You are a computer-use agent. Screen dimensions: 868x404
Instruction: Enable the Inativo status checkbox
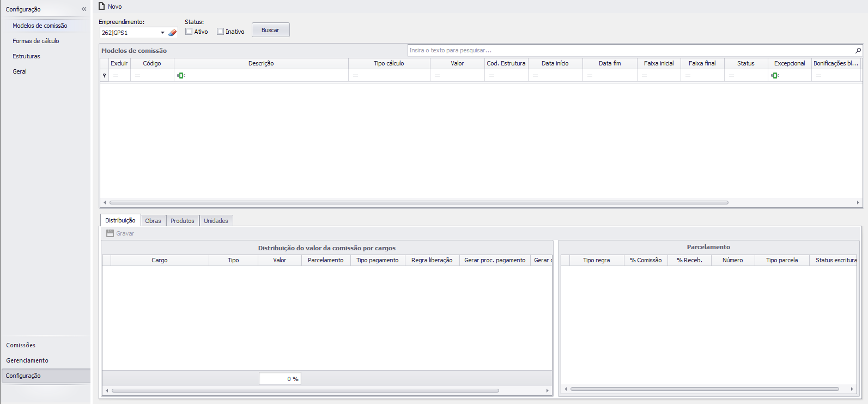pyautogui.click(x=221, y=32)
